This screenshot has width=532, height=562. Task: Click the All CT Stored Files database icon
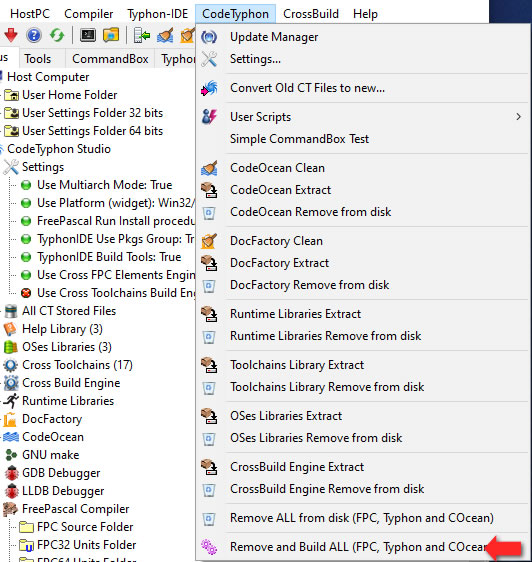coord(11,311)
